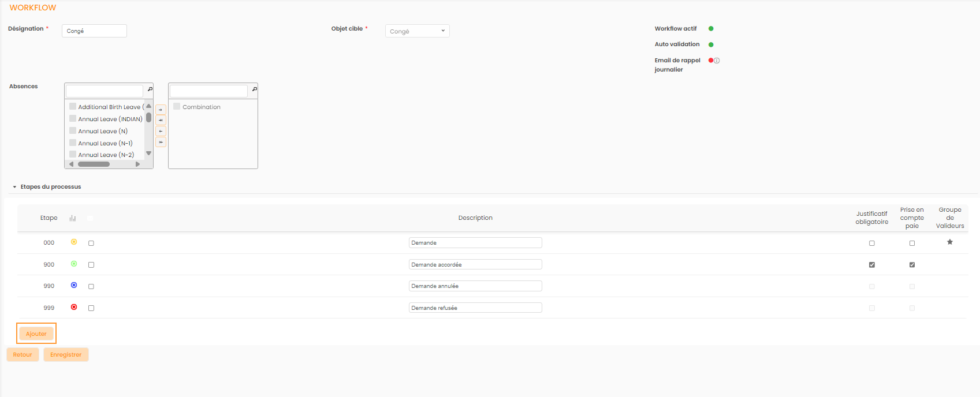Click the Désignation input field
The image size is (980, 397).
click(94, 31)
